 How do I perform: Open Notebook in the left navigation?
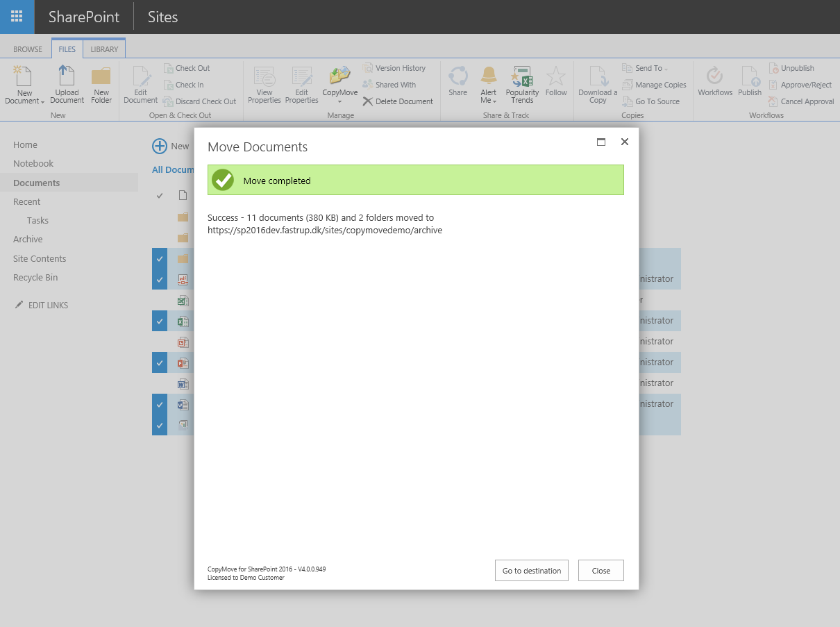[33, 163]
